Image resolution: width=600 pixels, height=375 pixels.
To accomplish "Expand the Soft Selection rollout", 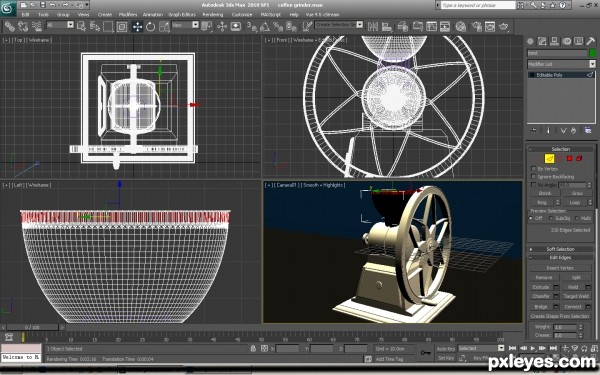I will coord(560,249).
